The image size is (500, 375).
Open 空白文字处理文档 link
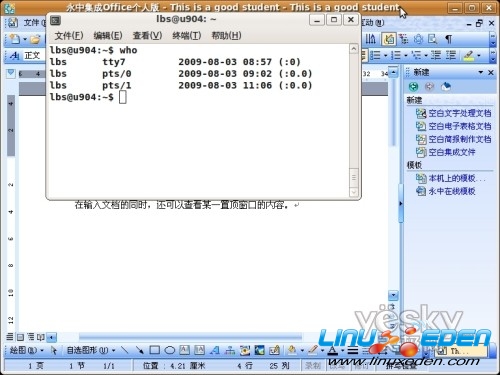coord(460,113)
